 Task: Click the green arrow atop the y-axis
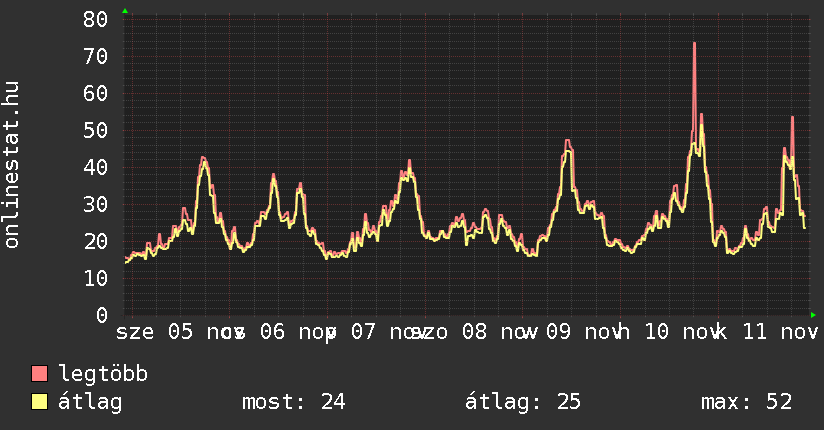125,11
